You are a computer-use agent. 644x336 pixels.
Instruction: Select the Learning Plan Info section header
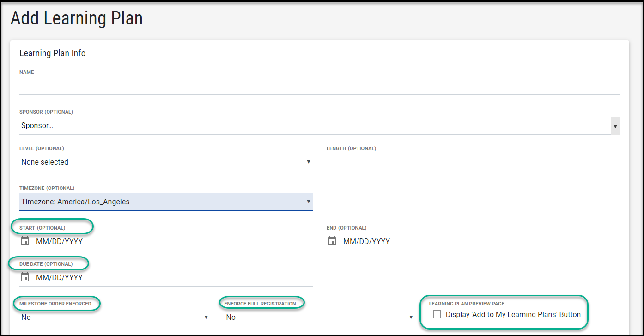tap(52, 53)
